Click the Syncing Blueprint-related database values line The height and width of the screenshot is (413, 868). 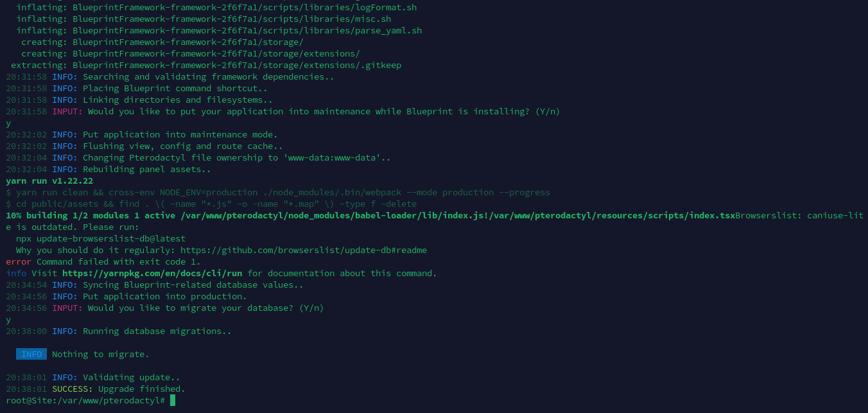tap(155, 285)
